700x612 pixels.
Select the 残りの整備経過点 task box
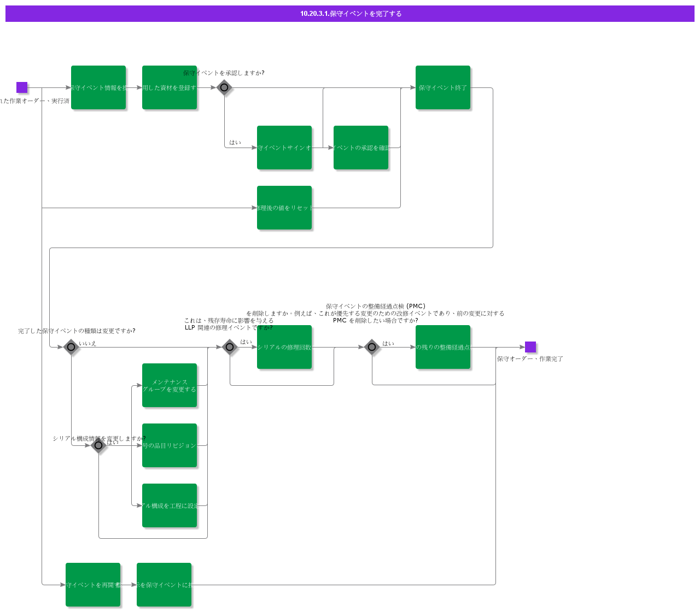point(443,347)
